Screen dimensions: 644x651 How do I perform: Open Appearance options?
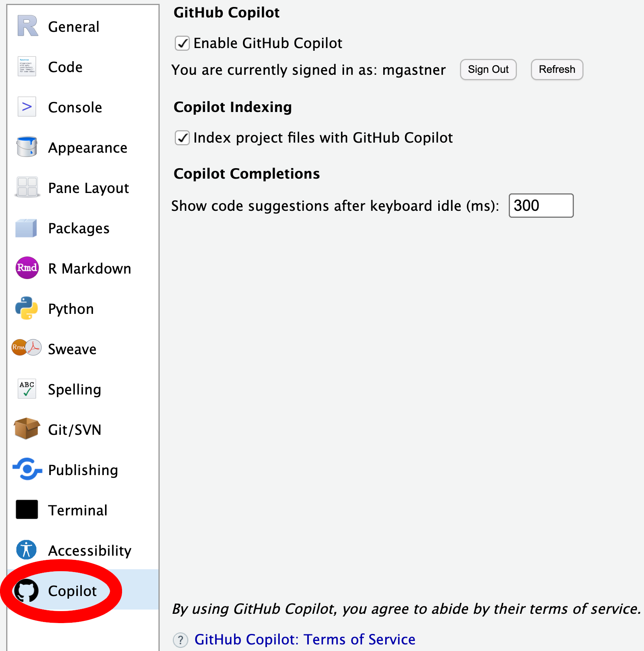[83, 147]
